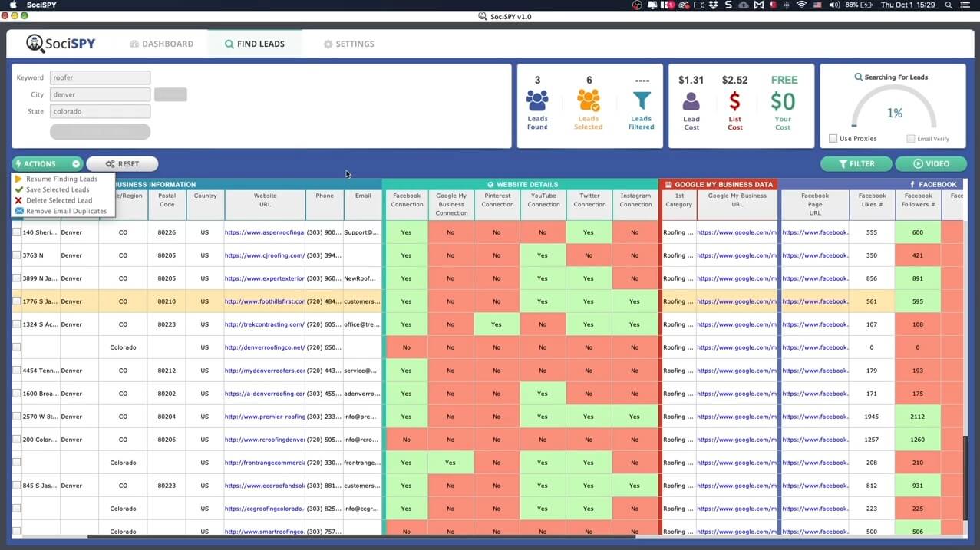This screenshot has width=980, height=550.
Task: Toggle the Email Verify checkbox
Action: (911, 139)
